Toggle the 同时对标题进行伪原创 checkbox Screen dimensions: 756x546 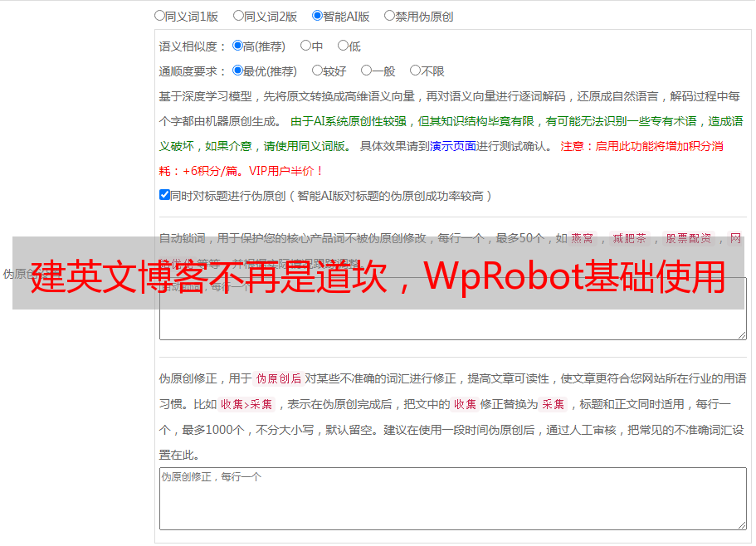pyautogui.click(x=164, y=195)
